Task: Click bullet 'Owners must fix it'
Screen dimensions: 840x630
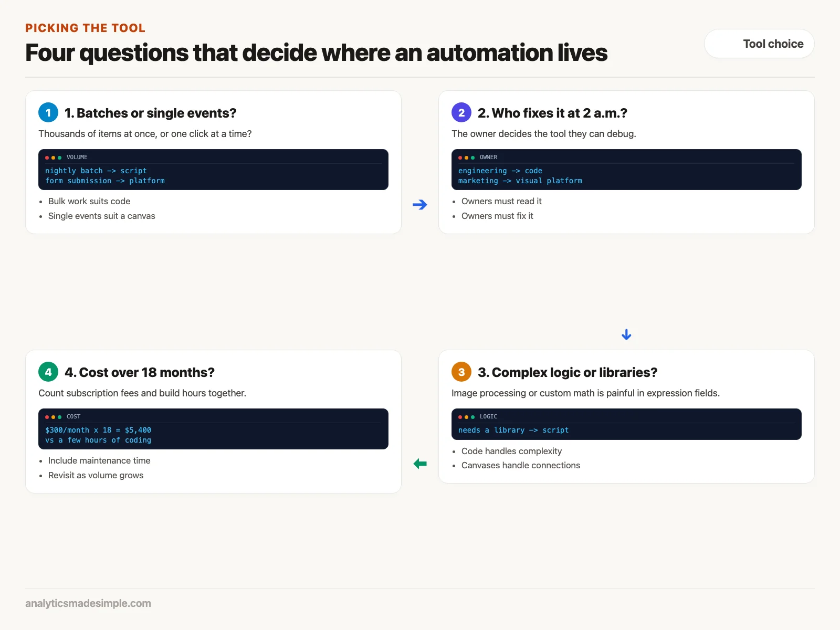Action: pos(497,216)
